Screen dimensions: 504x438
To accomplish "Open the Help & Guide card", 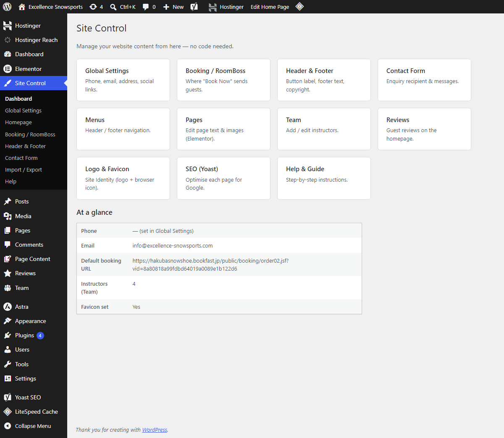I will point(324,178).
